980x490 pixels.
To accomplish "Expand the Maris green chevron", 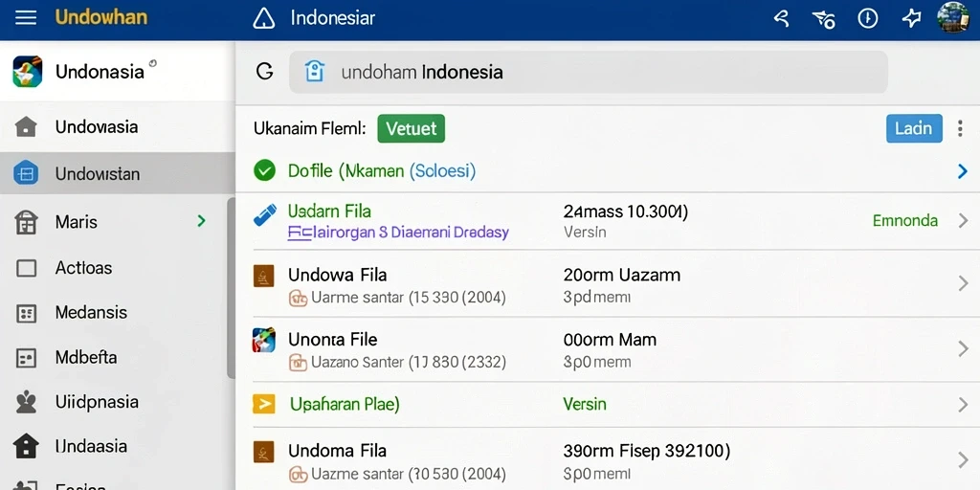I will tap(201, 221).
